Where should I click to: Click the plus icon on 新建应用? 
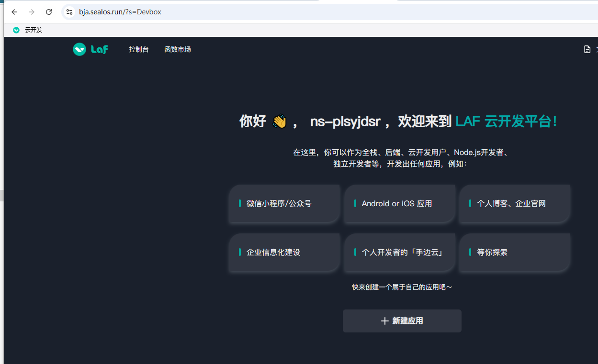(384, 321)
